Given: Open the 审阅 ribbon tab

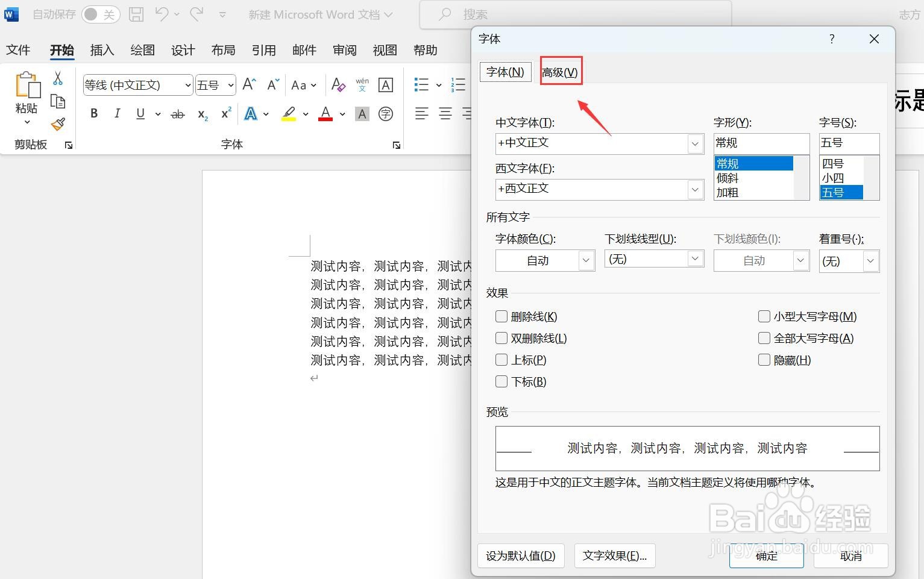Looking at the screenshot, I should 344,50.
